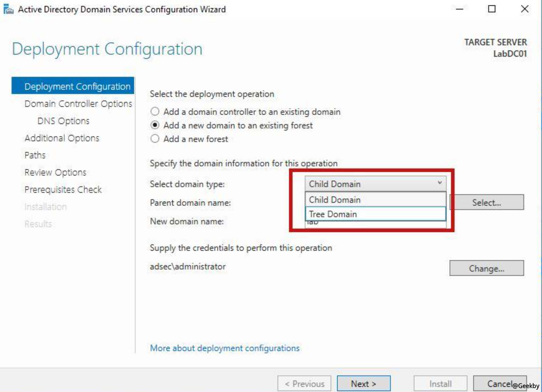The height and width of the screenshot is (392, 542).
Task: Open the Domain Controller Options page
Action: tap(78, 104)
